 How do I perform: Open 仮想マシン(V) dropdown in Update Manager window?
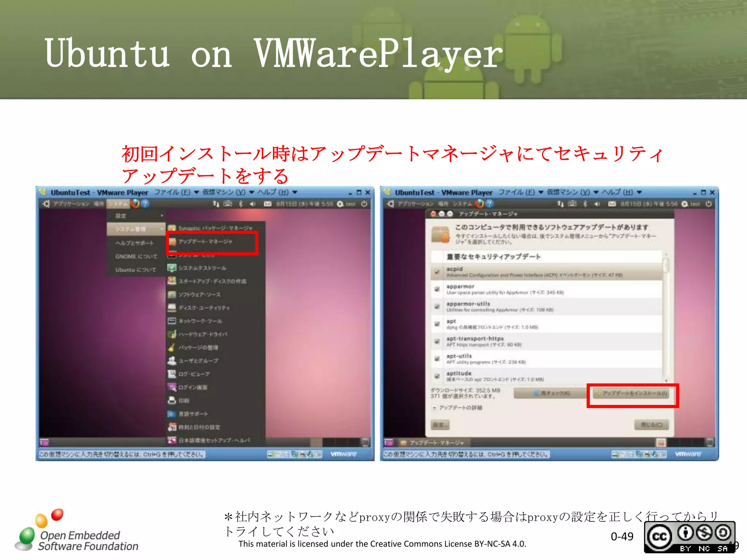(x=573, y=192)
